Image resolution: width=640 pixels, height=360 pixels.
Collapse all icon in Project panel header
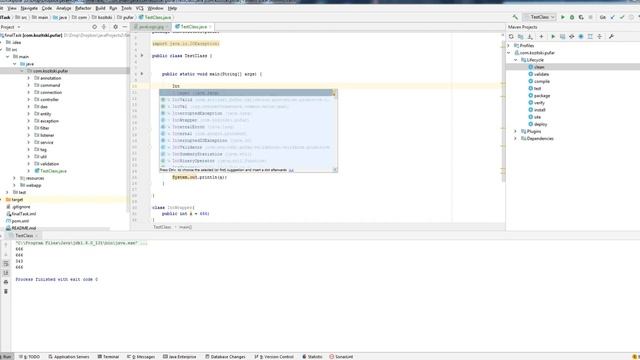click(104, 27)
